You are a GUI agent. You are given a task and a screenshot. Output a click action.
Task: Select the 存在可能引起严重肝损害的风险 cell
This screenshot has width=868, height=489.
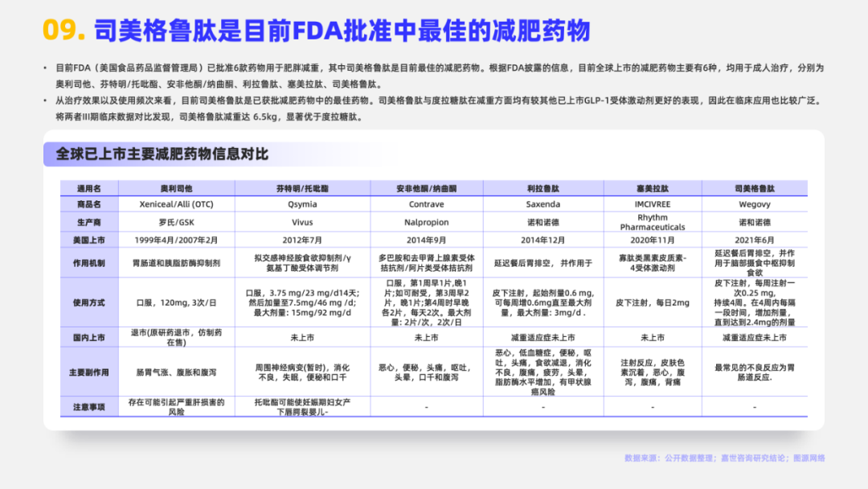coord(176,407)
